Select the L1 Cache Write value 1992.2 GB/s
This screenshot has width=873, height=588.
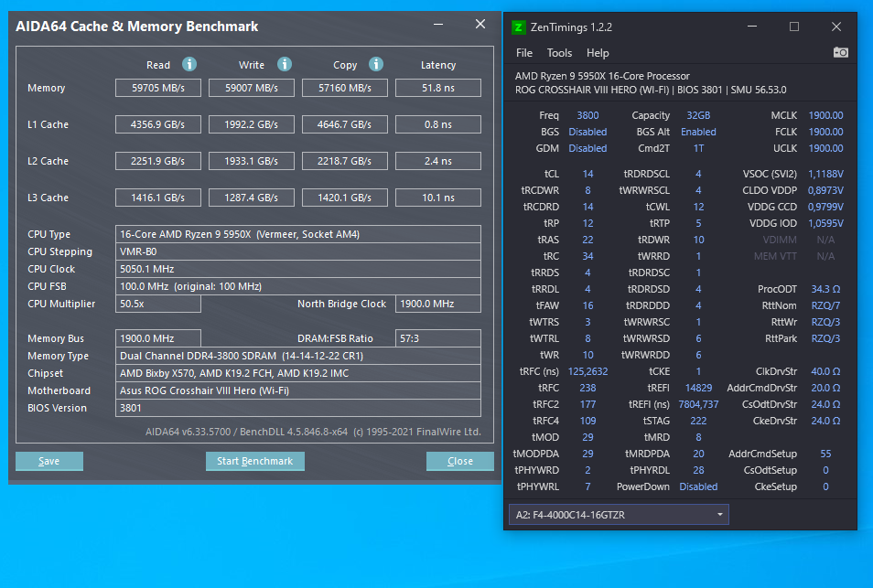tap(252, 124)
